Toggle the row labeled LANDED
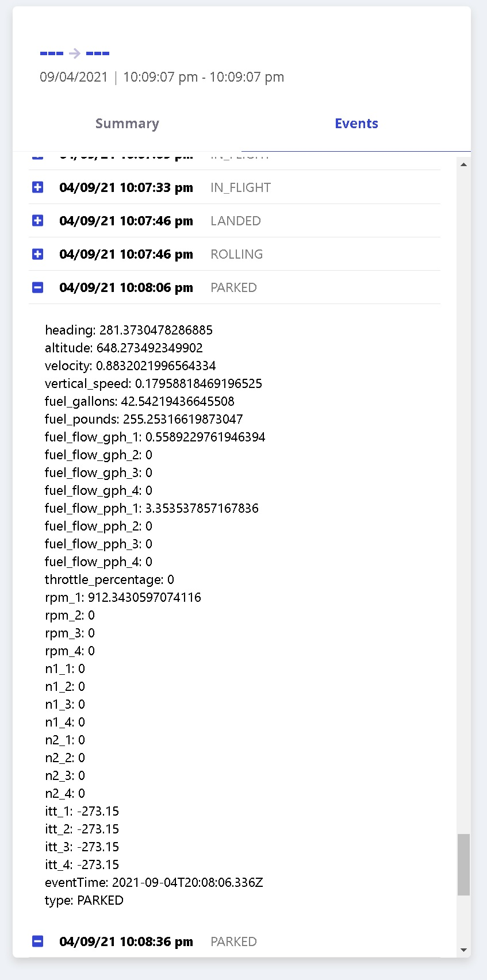This screenshot has width=487, height=980. (236, 221)
